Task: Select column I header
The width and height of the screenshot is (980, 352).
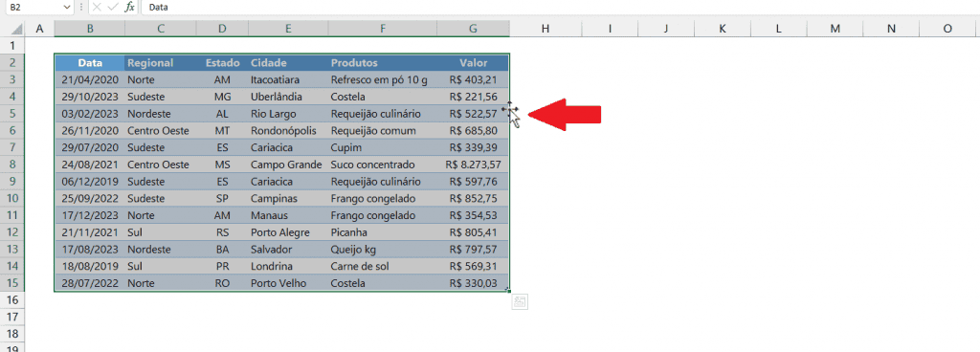Action: [610, 28]
